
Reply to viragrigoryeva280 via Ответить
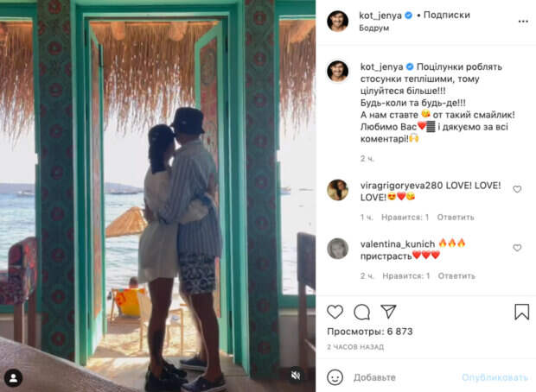pos(456,218)
